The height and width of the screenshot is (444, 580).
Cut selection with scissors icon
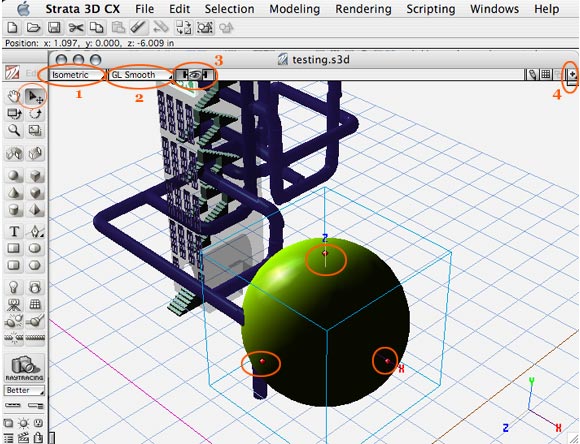[x=75, y=28]
